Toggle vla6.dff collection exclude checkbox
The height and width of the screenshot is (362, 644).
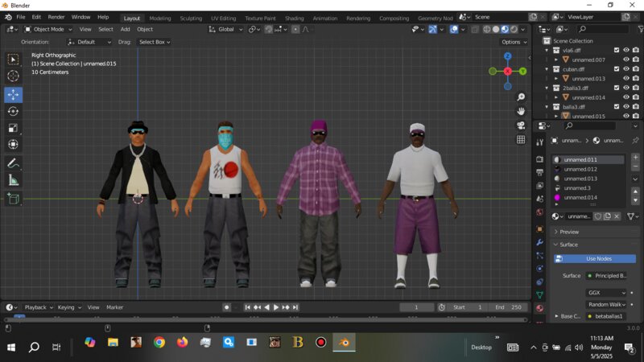pos(617,50)
